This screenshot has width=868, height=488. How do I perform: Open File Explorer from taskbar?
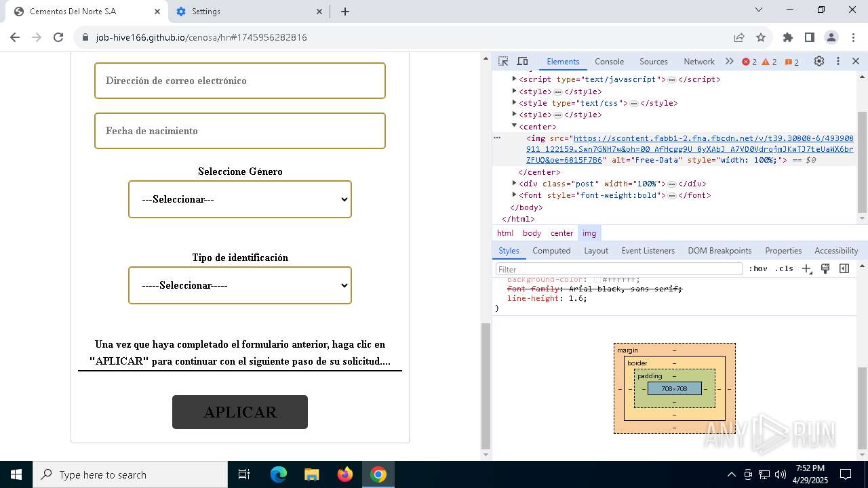click(x=311, y=474)
